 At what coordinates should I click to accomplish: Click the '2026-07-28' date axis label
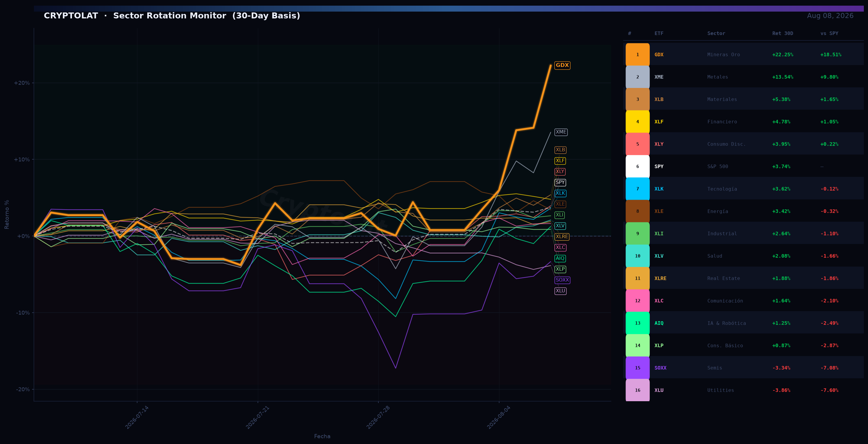click(x=378, y=418)
